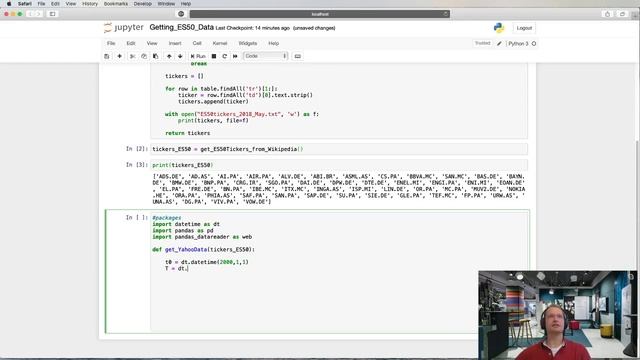Image resolution: width=640 pixels, height=360 pixels.
Task: Open Safari Develop menu
Action: pos(142,4)
